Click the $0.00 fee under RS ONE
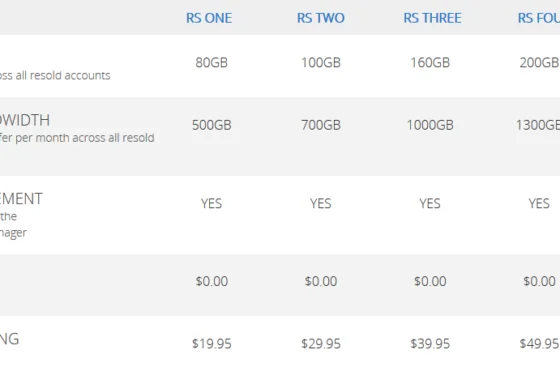 211,281
